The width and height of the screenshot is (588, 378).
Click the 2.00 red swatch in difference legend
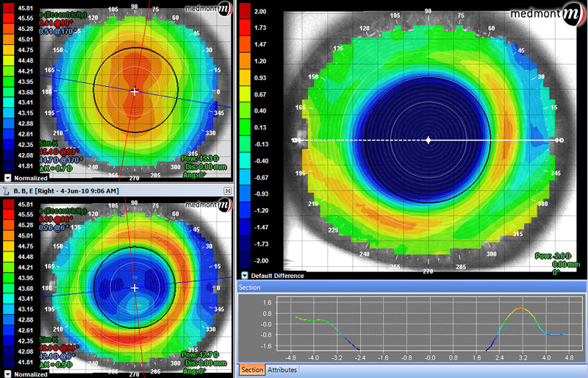[245, 11]
